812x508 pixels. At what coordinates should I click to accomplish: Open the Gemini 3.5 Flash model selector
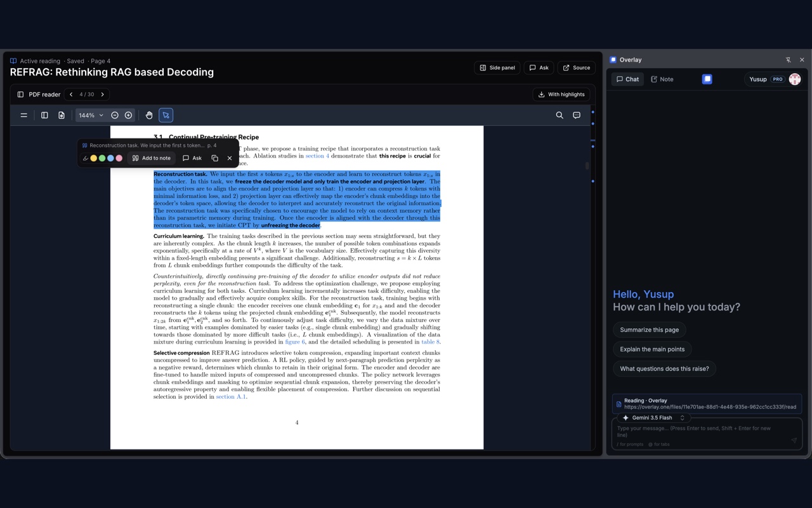(654, 418)
